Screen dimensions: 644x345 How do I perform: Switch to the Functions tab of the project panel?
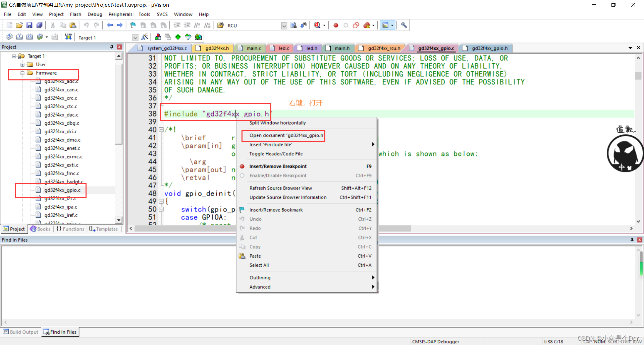pyautogui.click(x=70, y=229)
